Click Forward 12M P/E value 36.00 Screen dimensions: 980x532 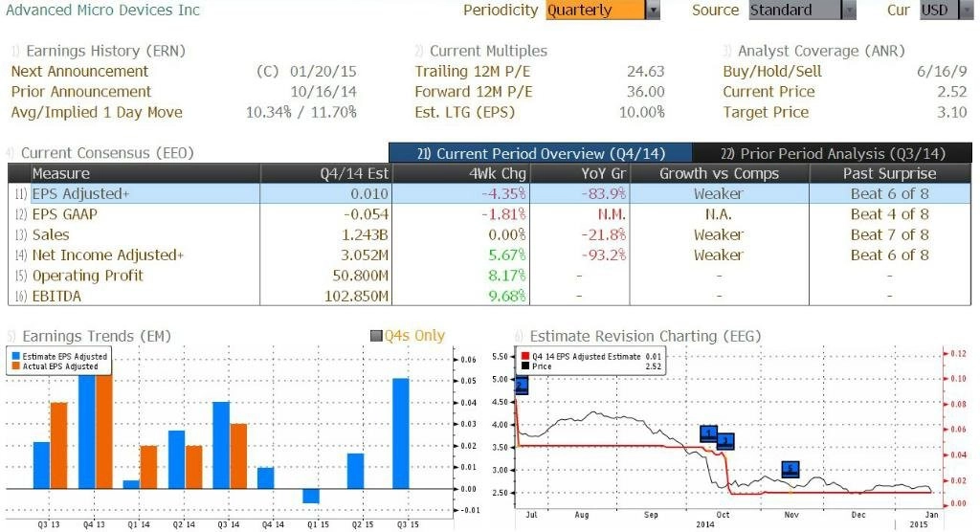tap(646, 92)
